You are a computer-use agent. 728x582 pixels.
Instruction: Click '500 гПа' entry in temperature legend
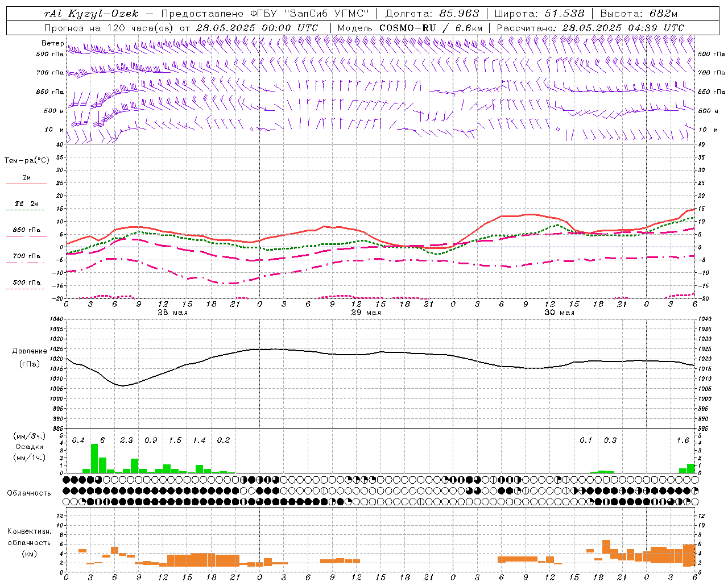point(26,282)
